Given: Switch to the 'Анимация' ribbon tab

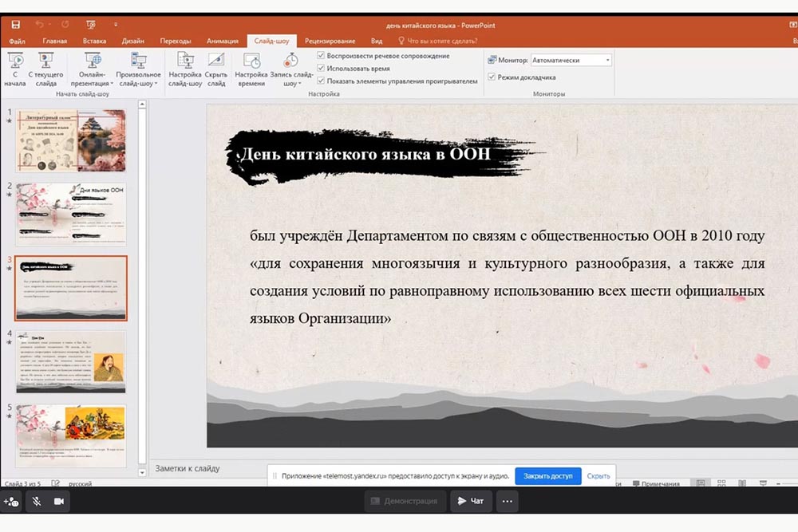Looking at the screenshot, I should (222, 41).
